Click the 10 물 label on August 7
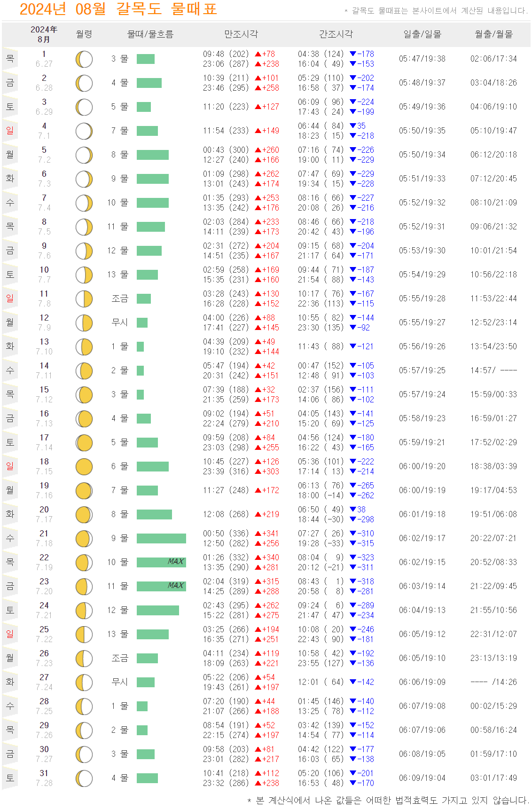 pos(117,203)
